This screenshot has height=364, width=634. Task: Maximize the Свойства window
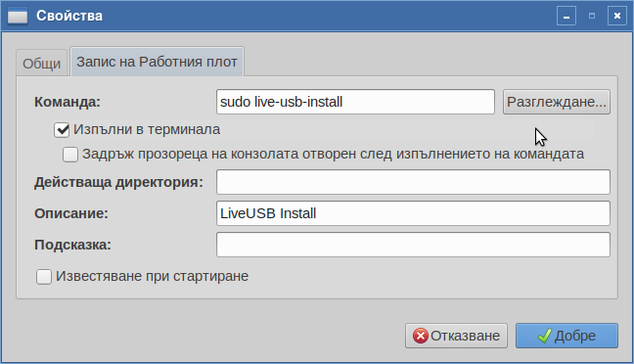point(592,17)
